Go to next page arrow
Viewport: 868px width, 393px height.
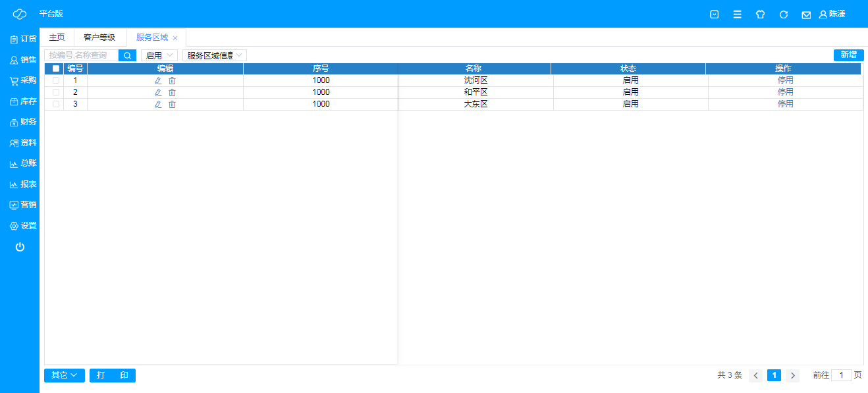793,375
